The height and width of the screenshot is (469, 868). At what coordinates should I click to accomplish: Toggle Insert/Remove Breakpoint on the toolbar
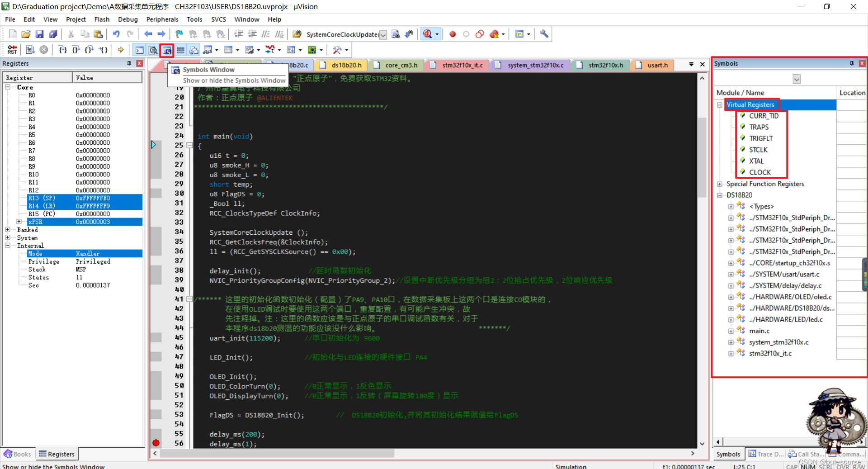452,34
